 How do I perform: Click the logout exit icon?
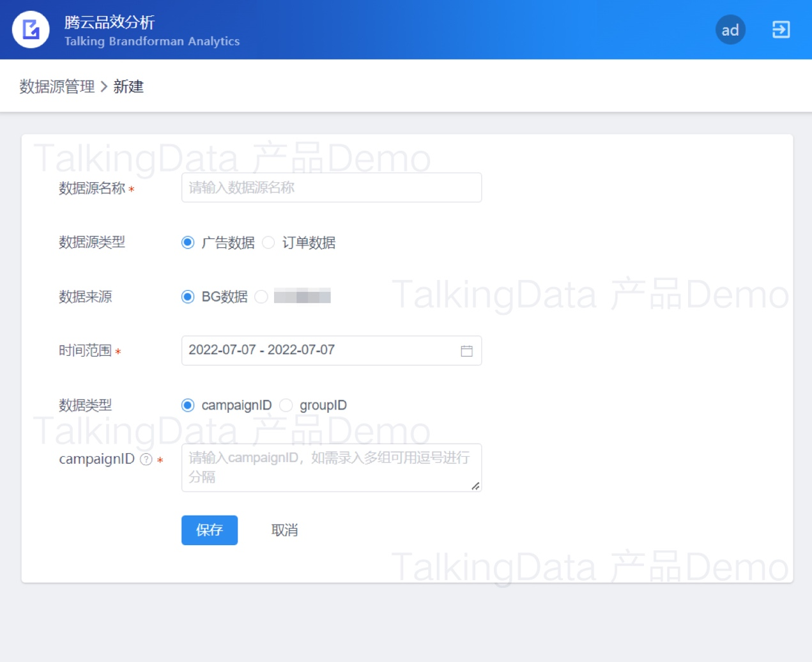tap(781, 29)
